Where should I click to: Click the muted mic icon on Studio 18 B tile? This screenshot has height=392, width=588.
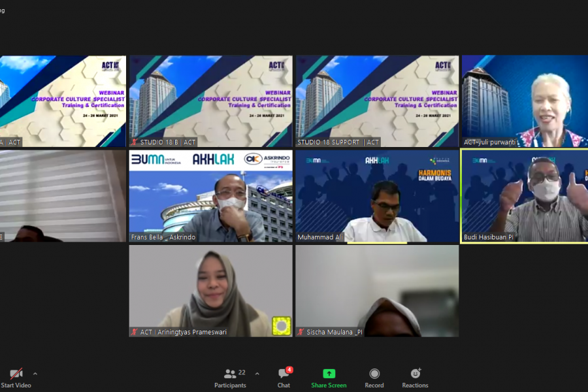[x=135, y=142]
